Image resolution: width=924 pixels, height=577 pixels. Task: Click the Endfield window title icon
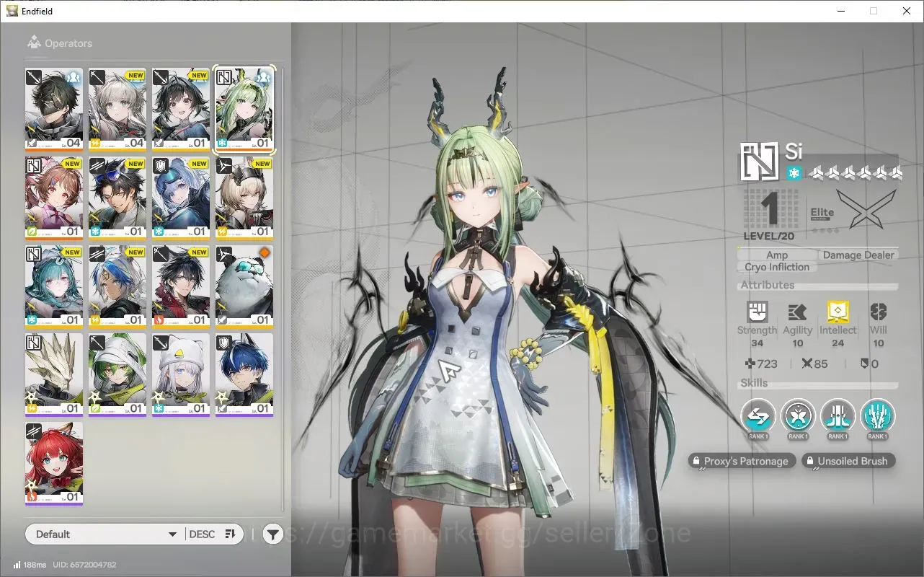12,11
